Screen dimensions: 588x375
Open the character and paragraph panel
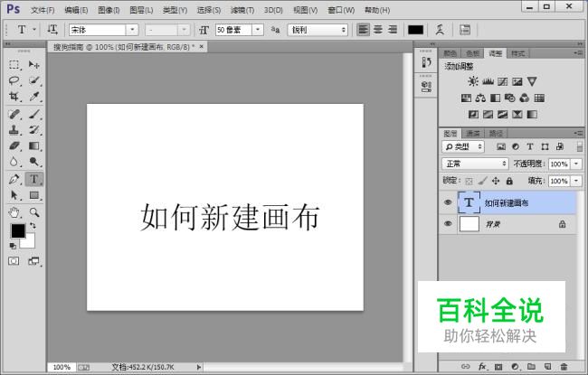coord(465,30)
